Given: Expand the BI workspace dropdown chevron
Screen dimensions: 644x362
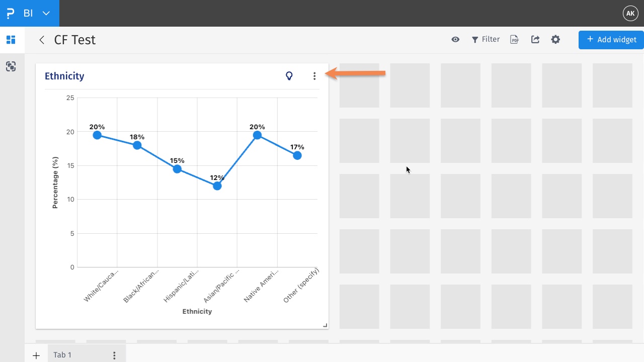Looking at the screenshot, I should click(x=46, y=13).
